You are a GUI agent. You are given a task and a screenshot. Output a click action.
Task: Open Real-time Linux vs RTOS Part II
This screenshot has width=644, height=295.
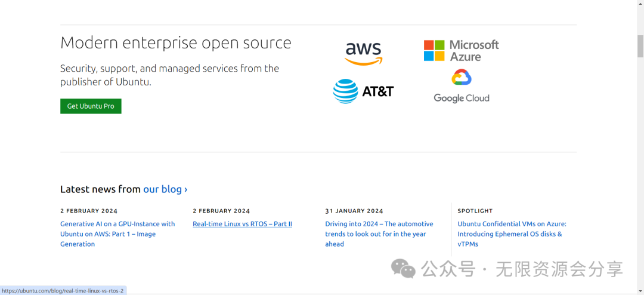coord(242,224)
